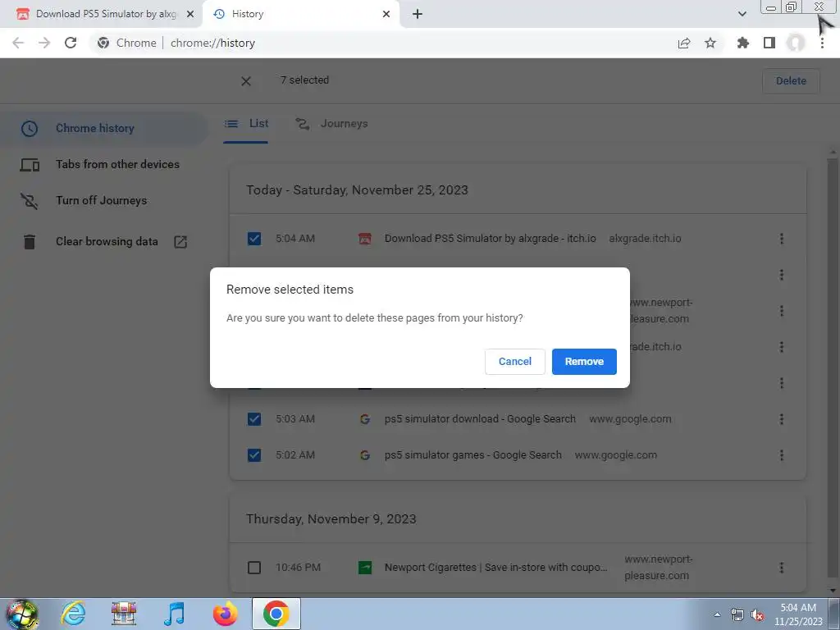The height and width of the screenshot is (630, 840).
Task: Open the tab search dropdown arrow
Action: (742, 14)
